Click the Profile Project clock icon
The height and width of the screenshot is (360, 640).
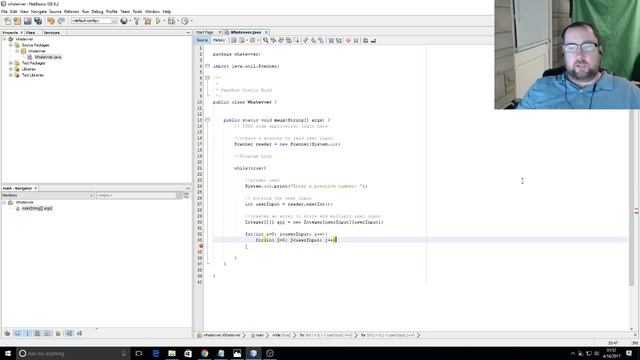click(185, 21)
